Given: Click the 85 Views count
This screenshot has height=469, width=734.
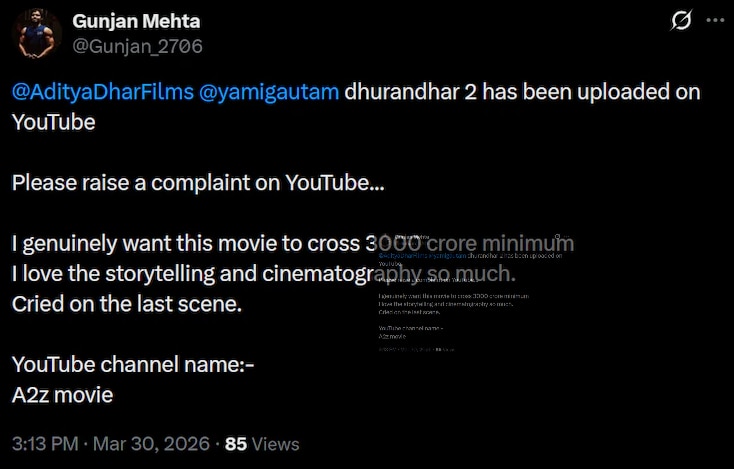Looking at the screenshot, I should tap(262, 443).
